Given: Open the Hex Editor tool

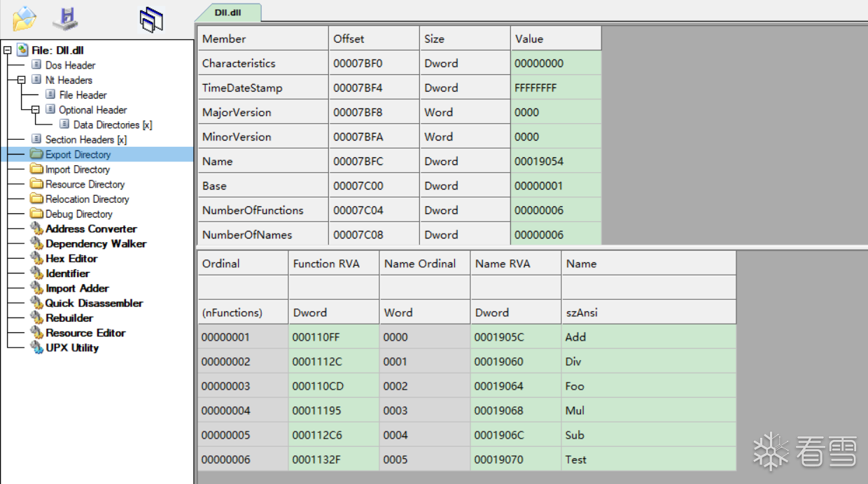Looking at the screenshot, I should [71, 259].
